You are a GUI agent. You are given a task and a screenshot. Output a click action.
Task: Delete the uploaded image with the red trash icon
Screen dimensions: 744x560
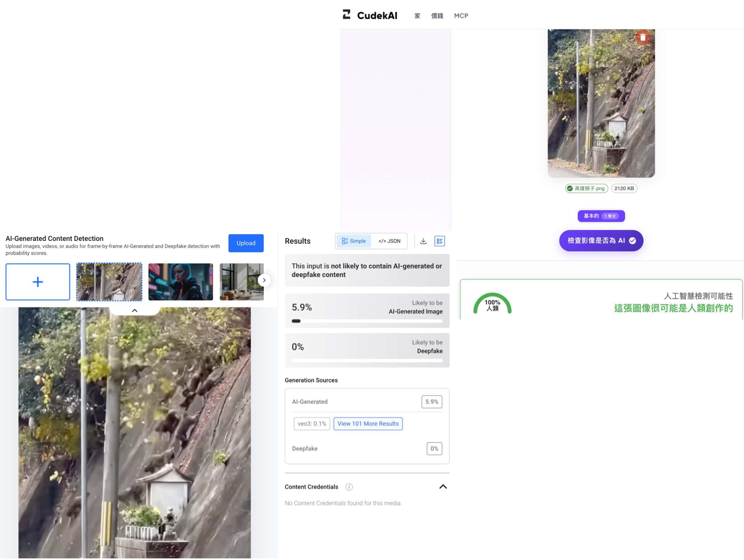(643, 37)
